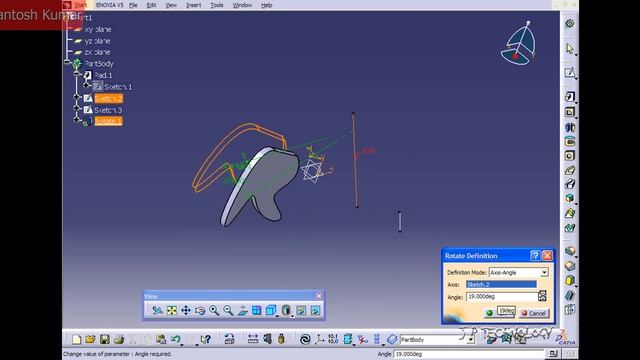
Task: Open the Start menu
Action: click(80, 5)
